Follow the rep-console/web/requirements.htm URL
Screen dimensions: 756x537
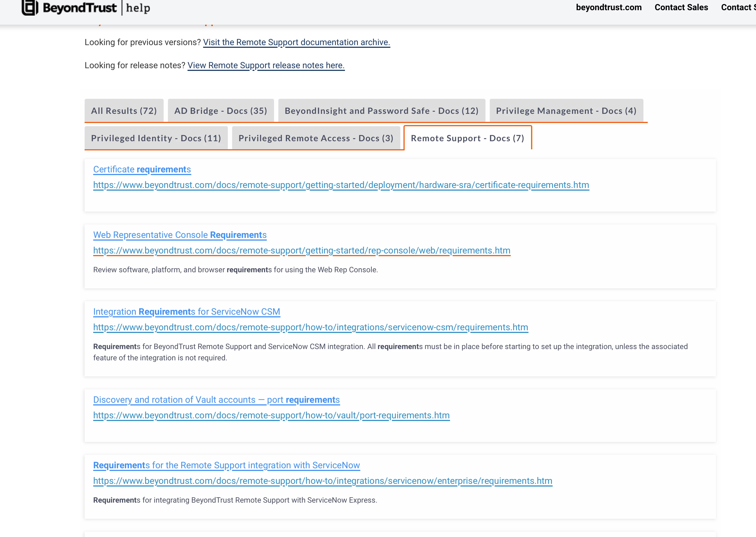click(302, 250)
